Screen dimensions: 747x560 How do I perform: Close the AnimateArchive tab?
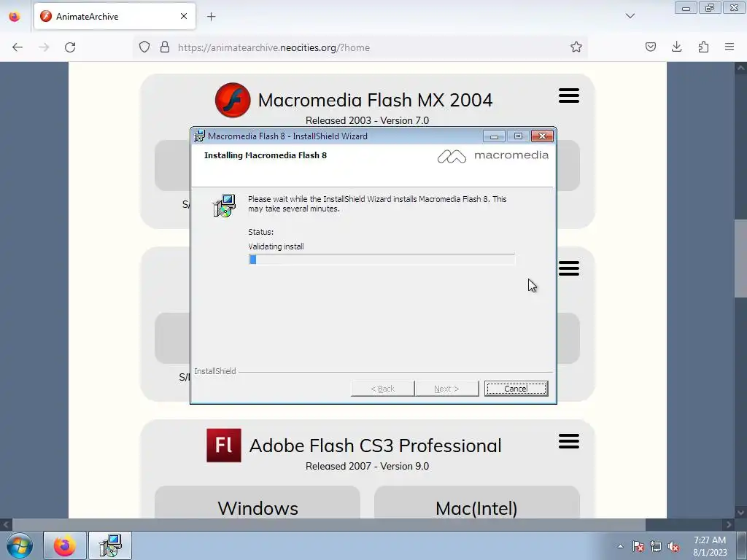[x=184, y=16]
